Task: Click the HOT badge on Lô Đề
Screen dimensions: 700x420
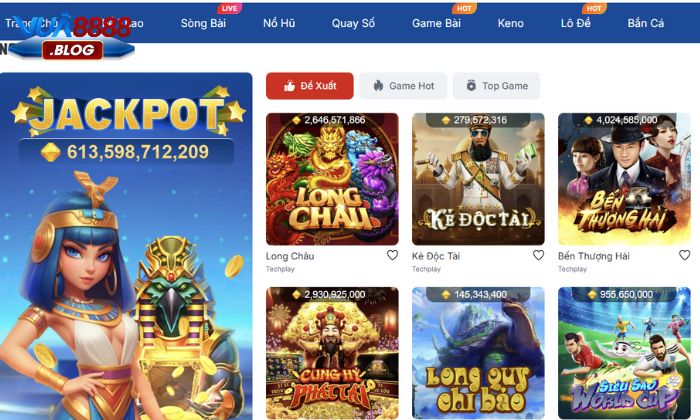Action: (x=594, y=9)
